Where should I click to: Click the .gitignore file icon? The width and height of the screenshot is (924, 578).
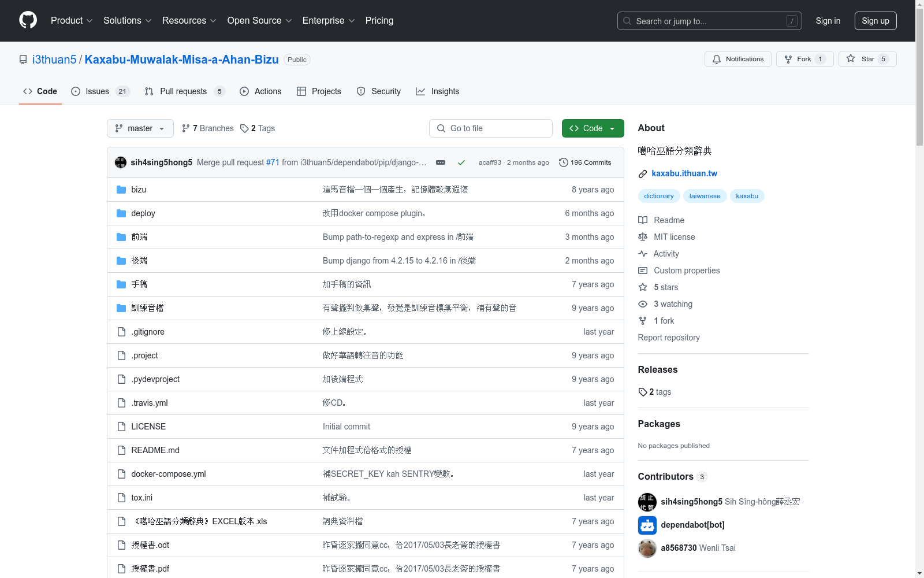point(121,332)
